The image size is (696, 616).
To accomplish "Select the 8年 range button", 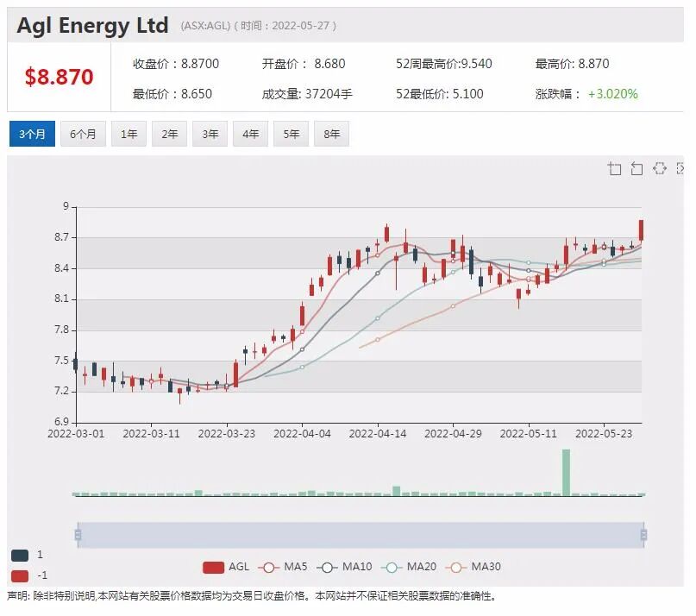I will [x=331, y=134].
